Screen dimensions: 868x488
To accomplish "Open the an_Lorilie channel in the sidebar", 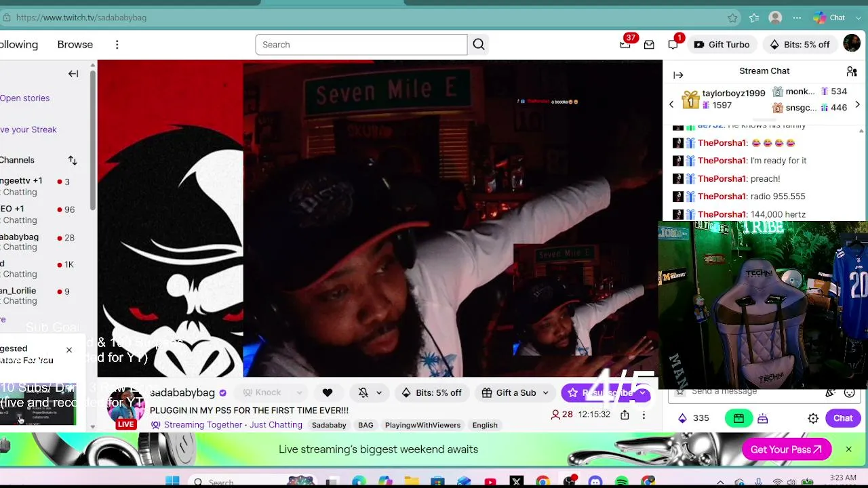I will point(41,296).
